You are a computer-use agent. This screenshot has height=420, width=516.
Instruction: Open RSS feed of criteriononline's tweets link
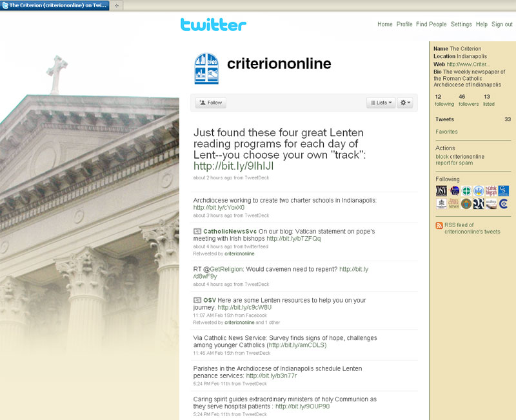coord(472,228)
